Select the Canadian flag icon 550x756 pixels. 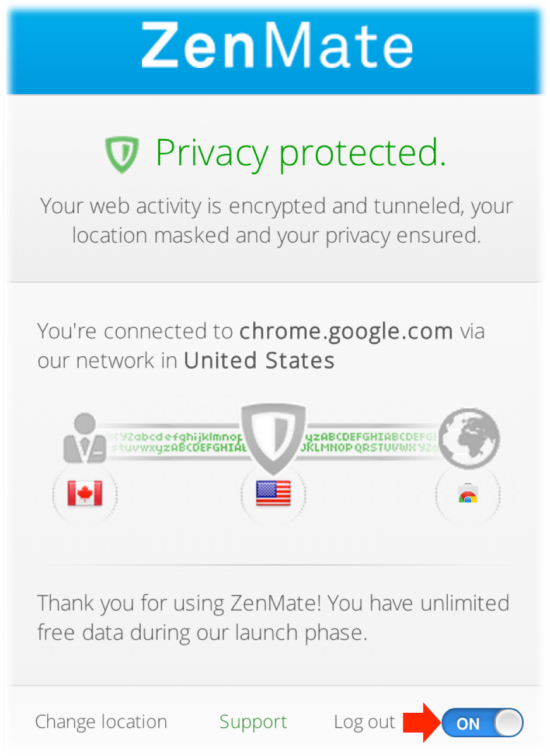click(85, 494)
